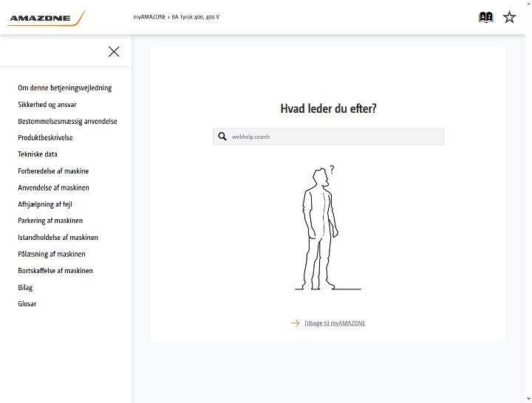
Task: Open the A-Z glossary book icon
Action: [485, 17]
